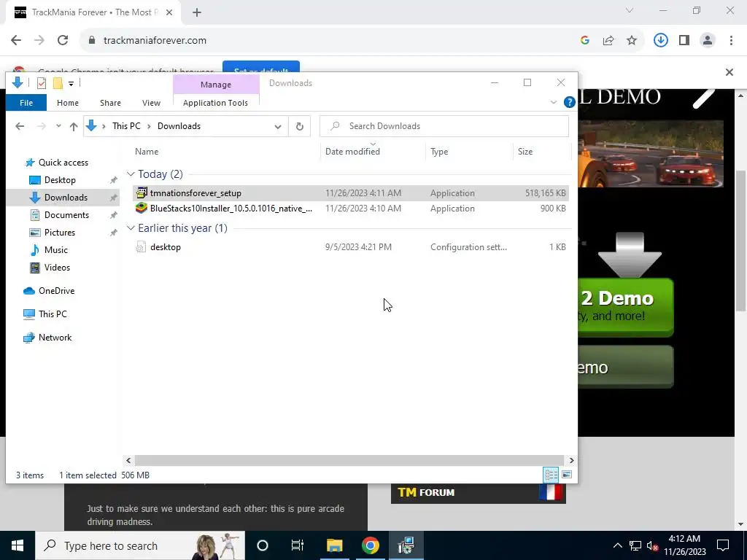
Task: Click the share page icon in Chrome
Action: pos(608,41)
